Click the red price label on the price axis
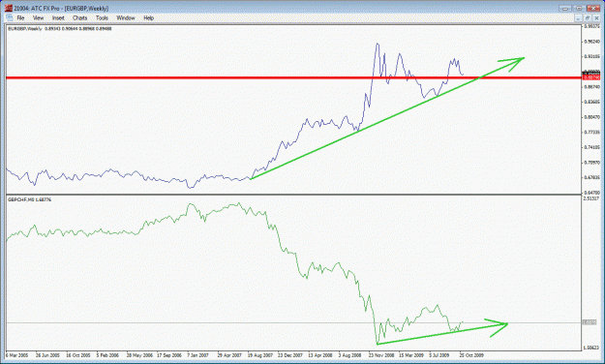605x364 pixels. (591, 77)
